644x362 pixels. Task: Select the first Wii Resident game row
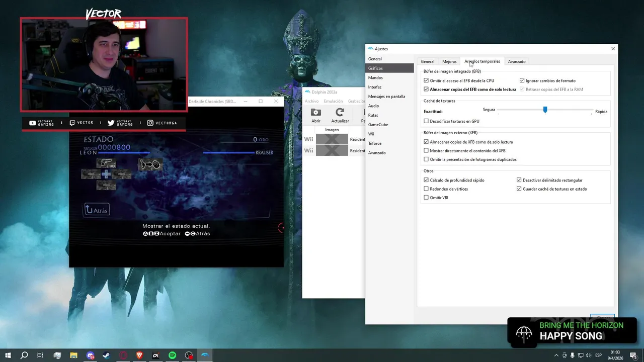coord(334,139)
